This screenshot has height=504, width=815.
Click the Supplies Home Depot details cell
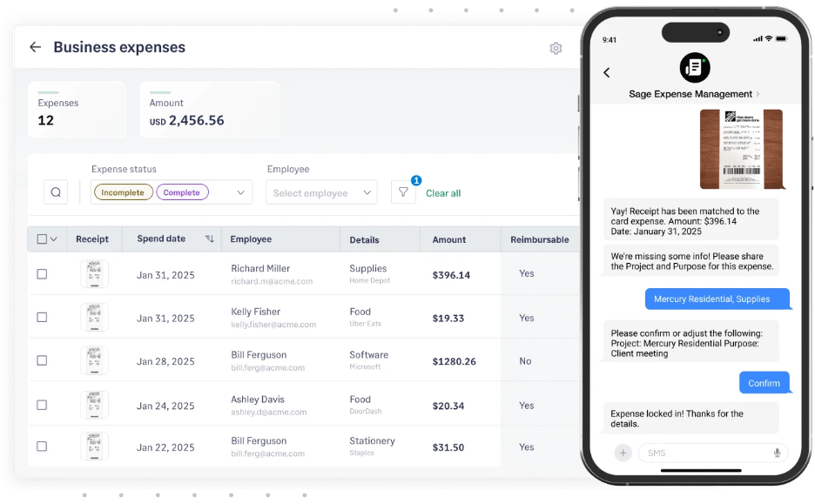click(369, 274)
